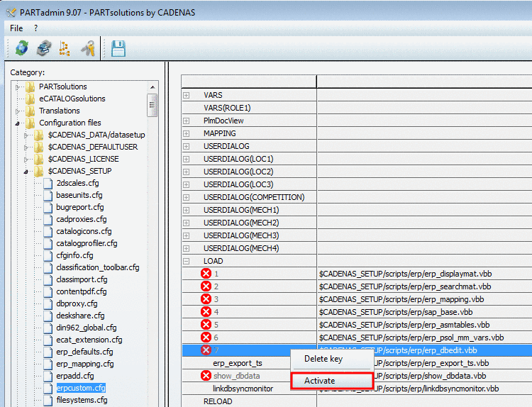
Task: Expand the PARTsolutions tree node arrow
Action: point(17,87)
